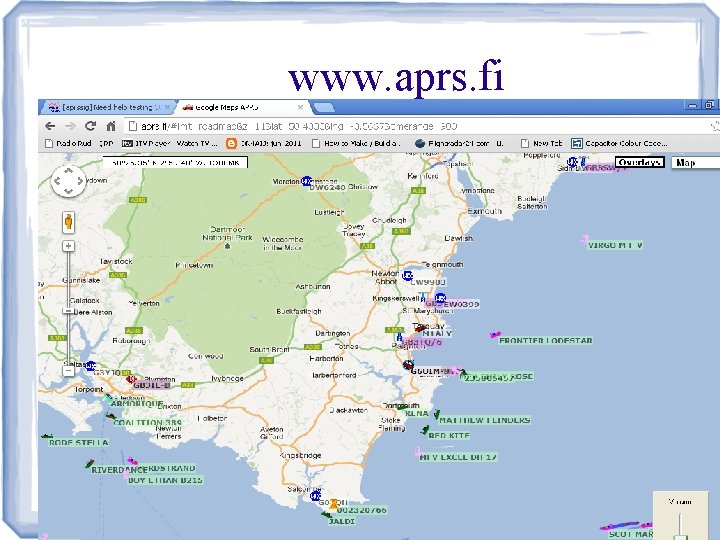The height and width of the screenshot is (540, 720).
Task: Click the COALITION ship marker
Action: click(110, 416)
